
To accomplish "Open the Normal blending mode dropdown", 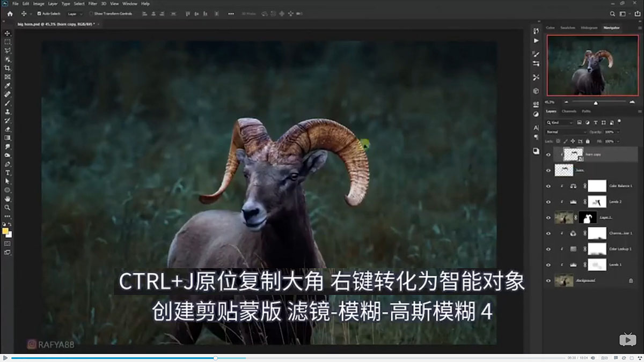I will [566, 131].
